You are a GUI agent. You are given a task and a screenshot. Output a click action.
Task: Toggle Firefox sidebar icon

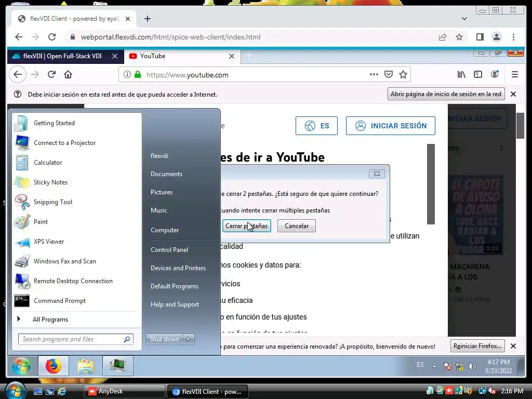(478, 74)
